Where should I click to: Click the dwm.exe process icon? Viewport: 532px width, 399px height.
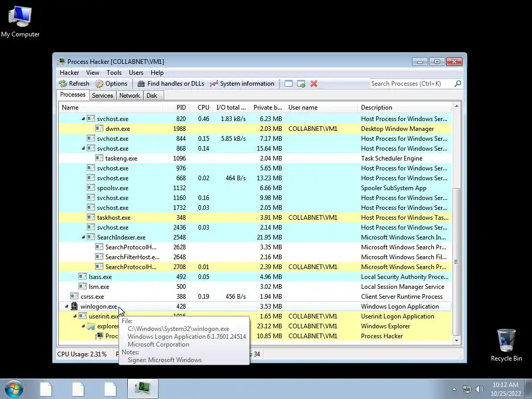point(99,128)
